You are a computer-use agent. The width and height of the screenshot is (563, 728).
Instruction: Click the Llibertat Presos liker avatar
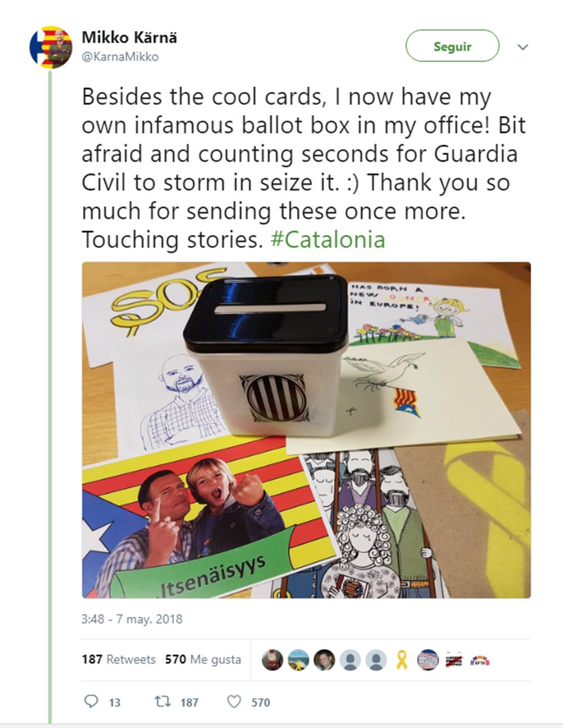(454, 660)
